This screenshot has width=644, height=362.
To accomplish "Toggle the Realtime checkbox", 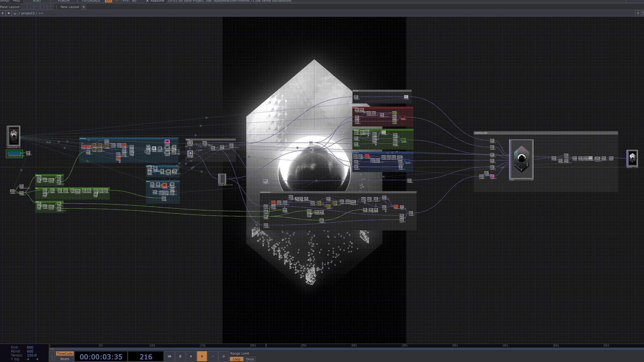I will coord(147,1).
